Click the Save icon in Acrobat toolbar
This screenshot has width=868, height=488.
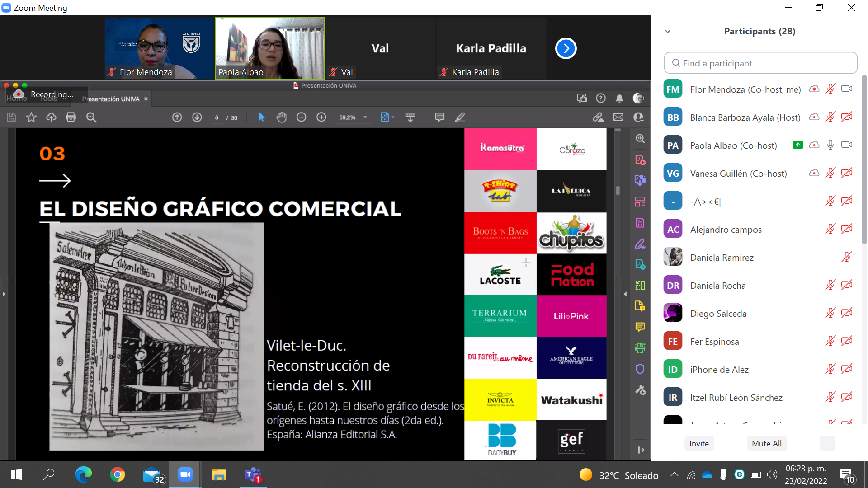(11, 117)
